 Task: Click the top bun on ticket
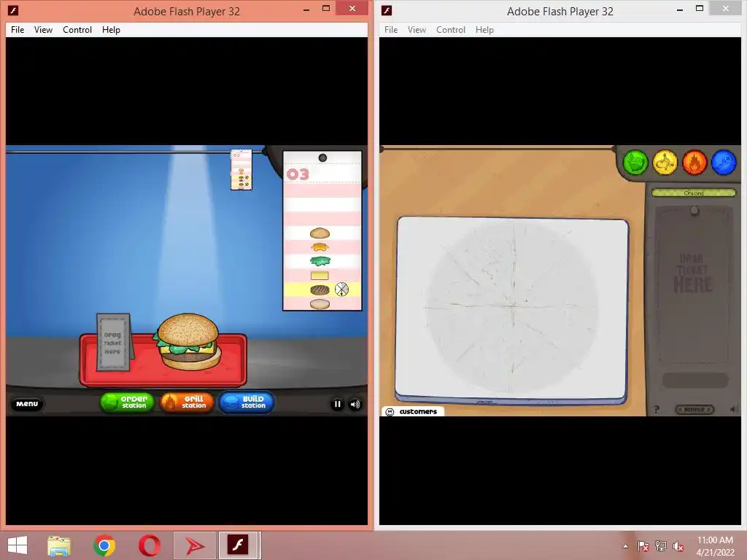[320, 233]
